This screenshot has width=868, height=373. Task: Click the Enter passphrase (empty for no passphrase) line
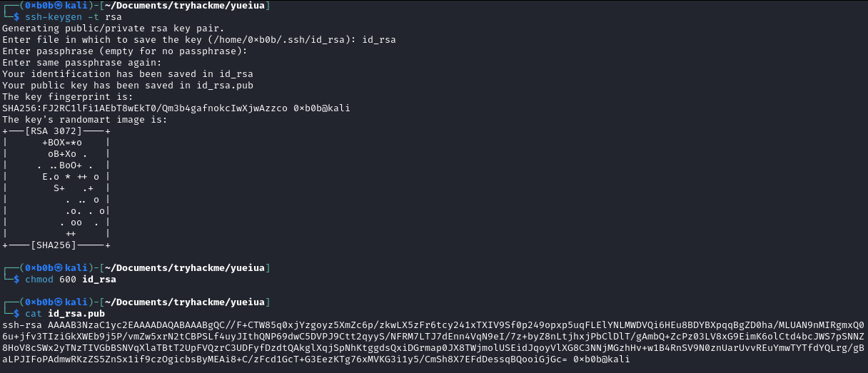pos(125,51)
